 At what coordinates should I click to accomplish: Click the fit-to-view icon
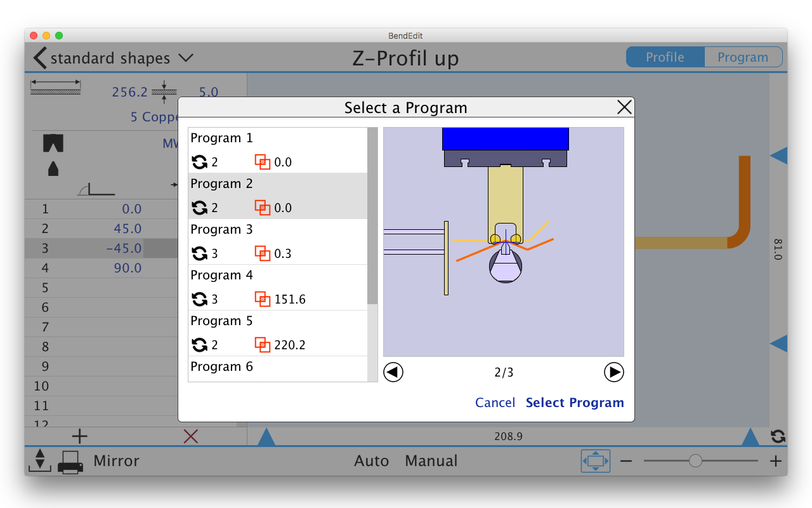click(595, 461)
